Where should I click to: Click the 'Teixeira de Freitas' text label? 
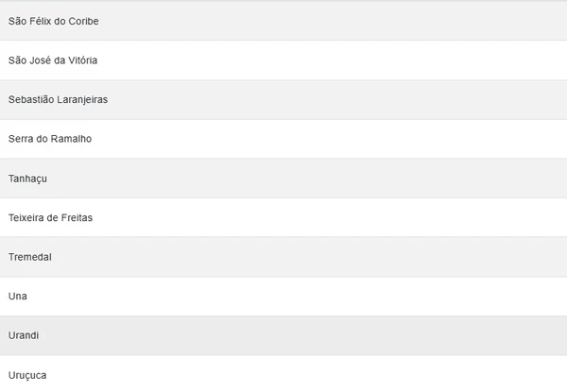[50, 218]
